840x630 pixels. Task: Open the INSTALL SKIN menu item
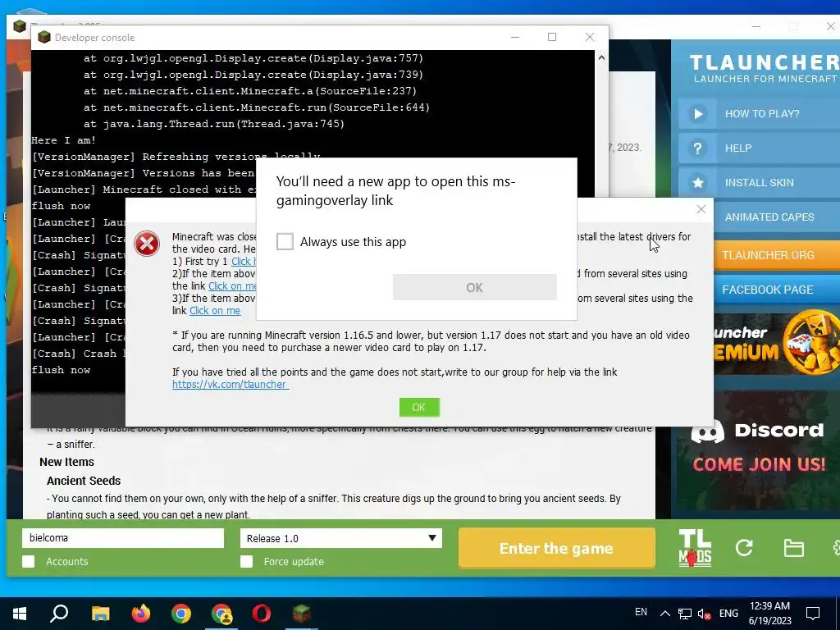(x=759, y=183)
